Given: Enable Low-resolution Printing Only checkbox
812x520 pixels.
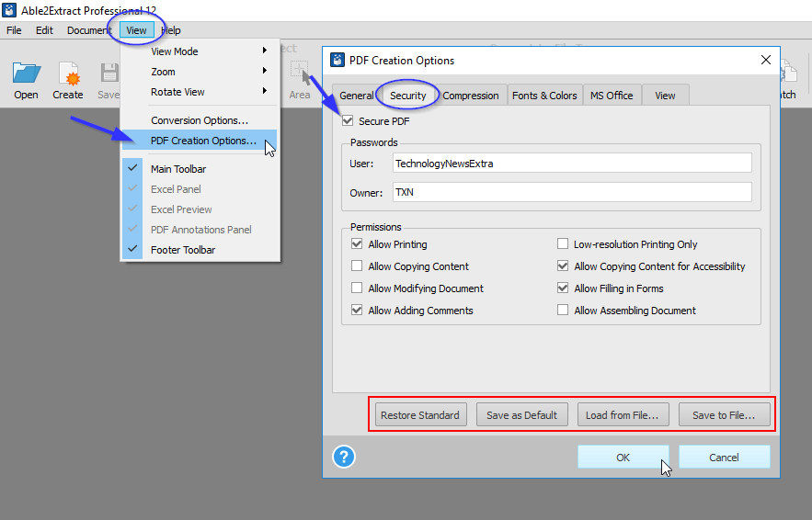Looking at the screenshot, I should [x=563, y=243].
